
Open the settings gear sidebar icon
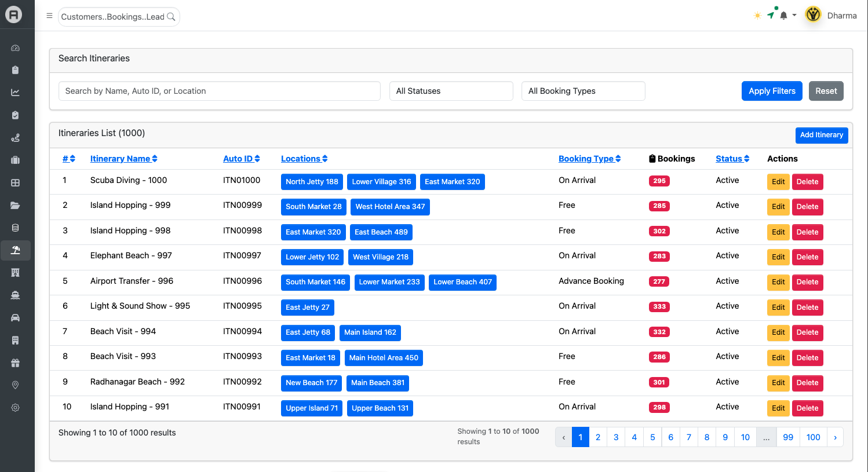point(16,408)
